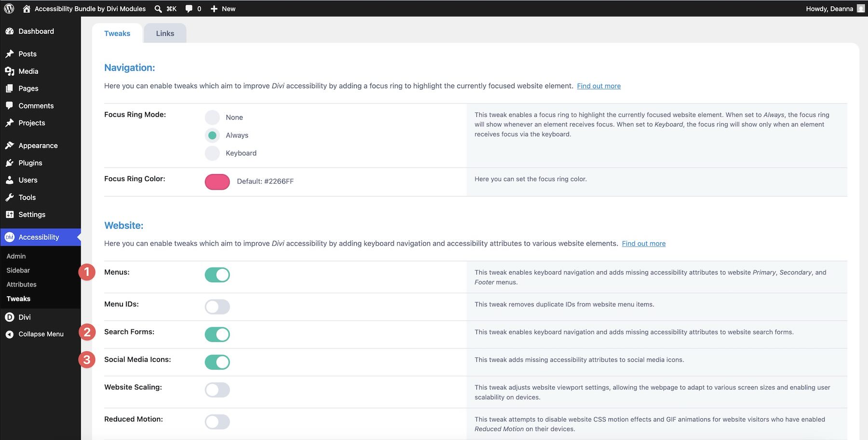
Task: Click the Collapse Menu arrow icon
Action: tap(10, 334)
